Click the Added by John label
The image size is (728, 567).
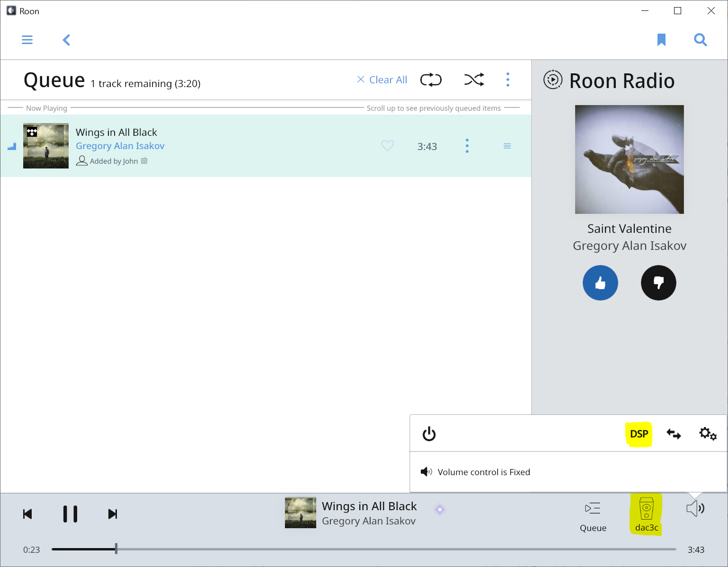(114, 161)
